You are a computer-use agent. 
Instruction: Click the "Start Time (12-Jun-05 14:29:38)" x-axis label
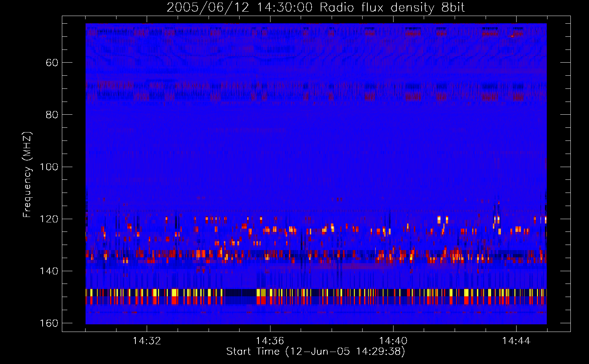316,352
